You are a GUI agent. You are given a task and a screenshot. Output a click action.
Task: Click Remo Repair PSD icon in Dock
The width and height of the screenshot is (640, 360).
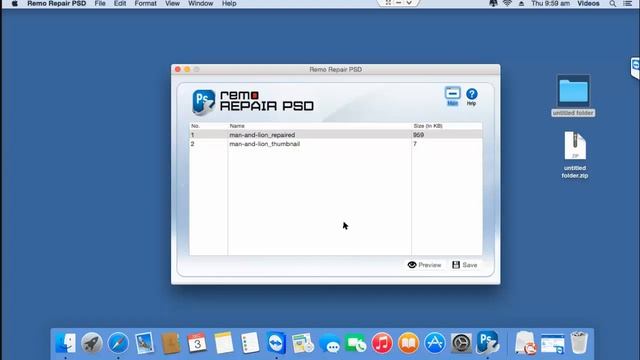(x=488, y=342)
